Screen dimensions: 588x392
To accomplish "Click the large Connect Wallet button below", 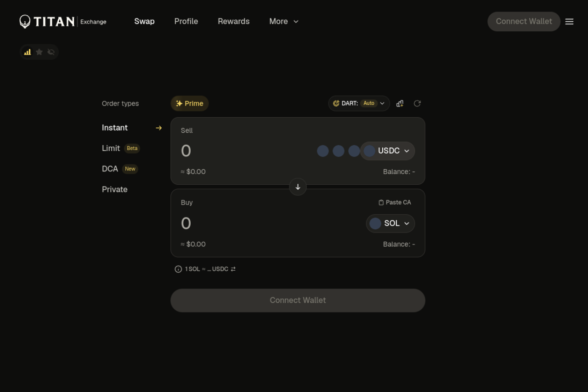I will pos(298,300).
